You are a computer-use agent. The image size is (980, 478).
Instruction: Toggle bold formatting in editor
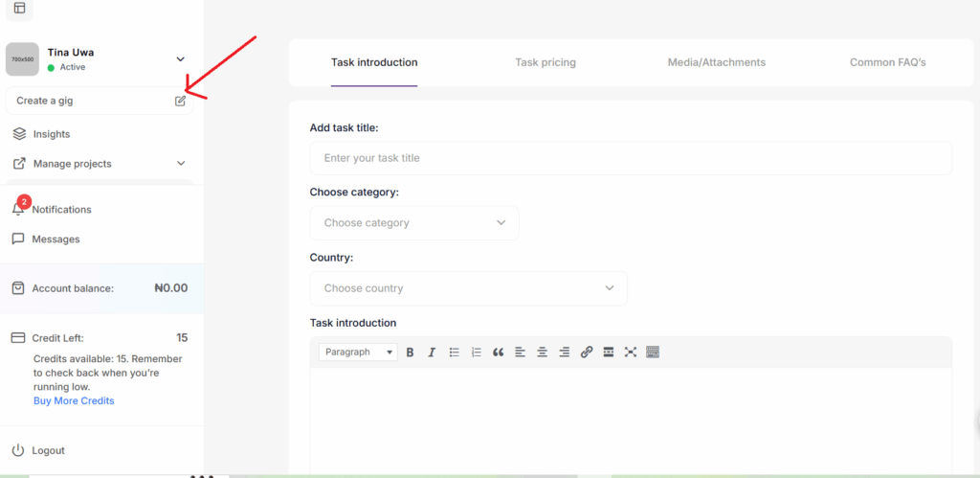click(410, 353)
